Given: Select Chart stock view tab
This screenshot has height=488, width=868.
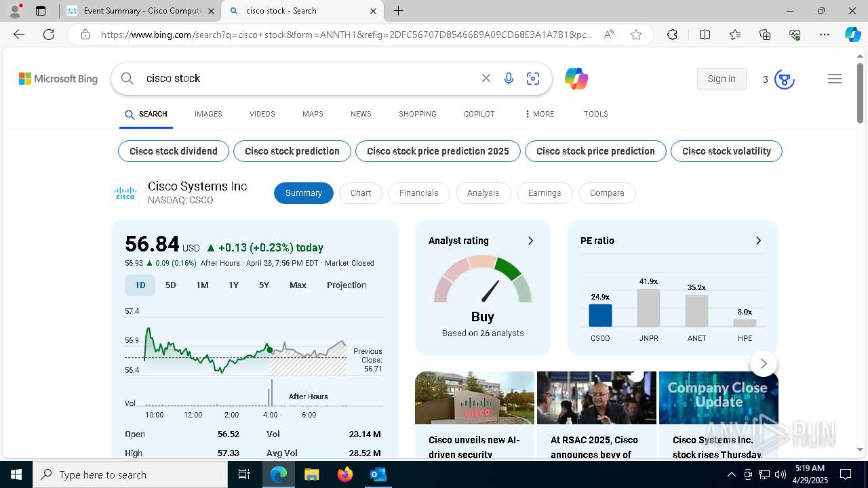Looking at the screenshot, I should coord(361,193).
